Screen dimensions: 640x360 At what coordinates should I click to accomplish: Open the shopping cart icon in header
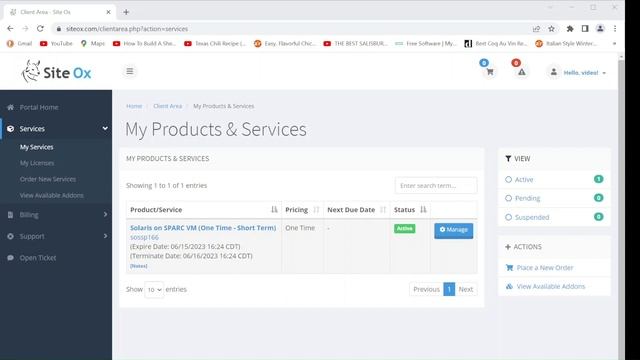(490, 72)
